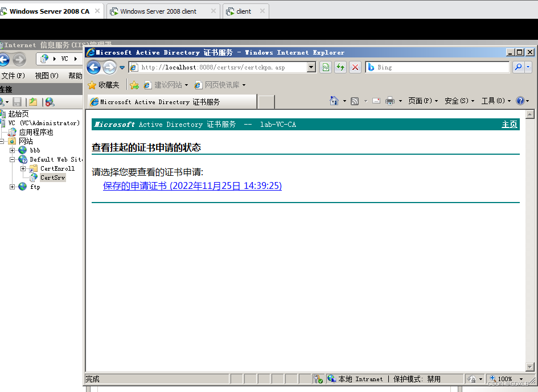The height and width of the screenshot is (392, 538).
Task: Open the recent pages dropdown arrow
Action: pyautogui.click(x=122, y=68)
